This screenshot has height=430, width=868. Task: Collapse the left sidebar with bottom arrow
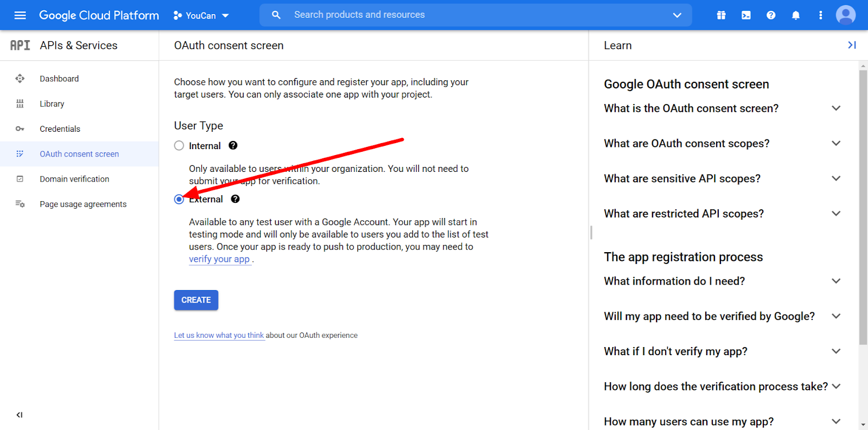pyautogui.click(x=20, y=415)
